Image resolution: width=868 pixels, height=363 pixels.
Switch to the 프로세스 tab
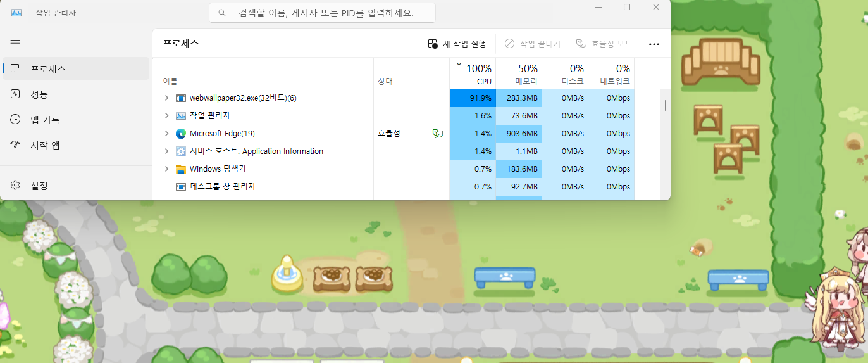coord(76,68)
